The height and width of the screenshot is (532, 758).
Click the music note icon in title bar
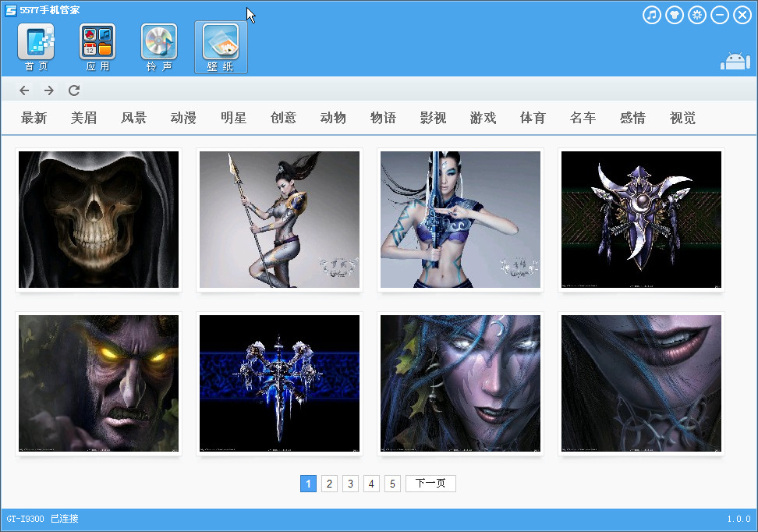(652, 15)
